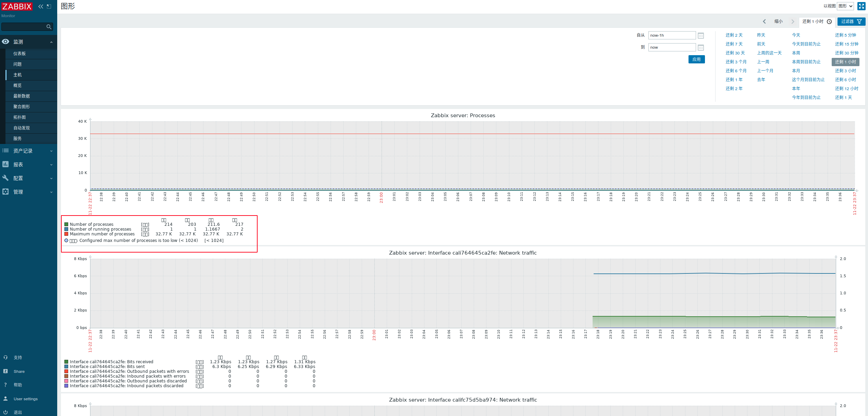The image size is (868, 416).
Task: Expand the 报表 menu section
Action: (51, 165)
